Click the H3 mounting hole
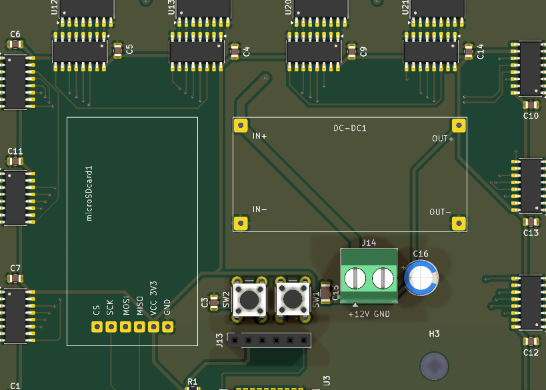Image resolution: width=546 pixels, height=390 pixels. pyautogui.click(x=434, y=366)
